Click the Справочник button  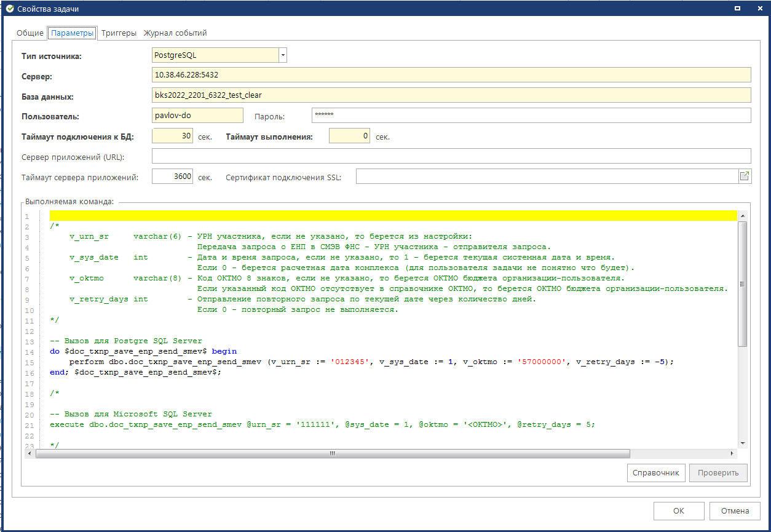pos(656,473)
